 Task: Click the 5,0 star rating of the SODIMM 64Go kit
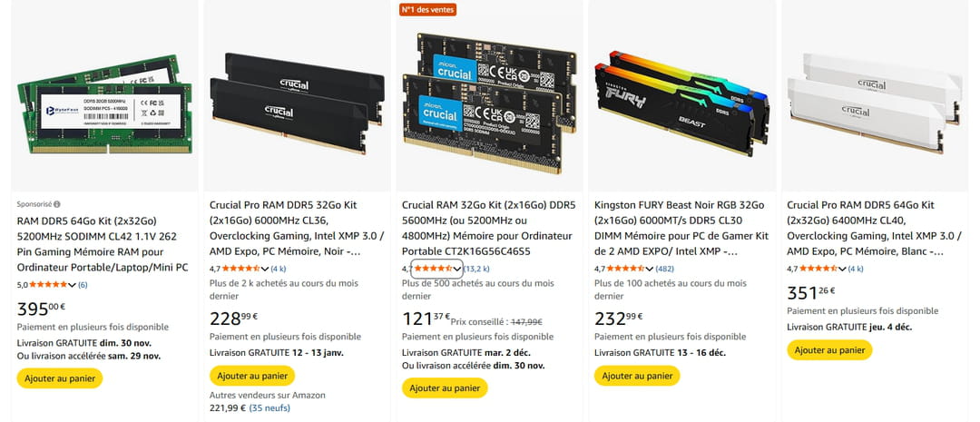[x=48, y=285]
